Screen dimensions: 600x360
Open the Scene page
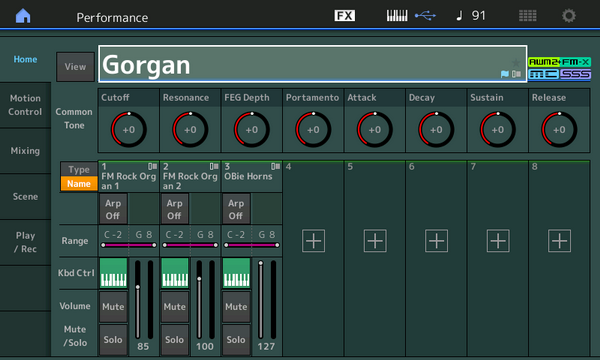click(25, 197)
